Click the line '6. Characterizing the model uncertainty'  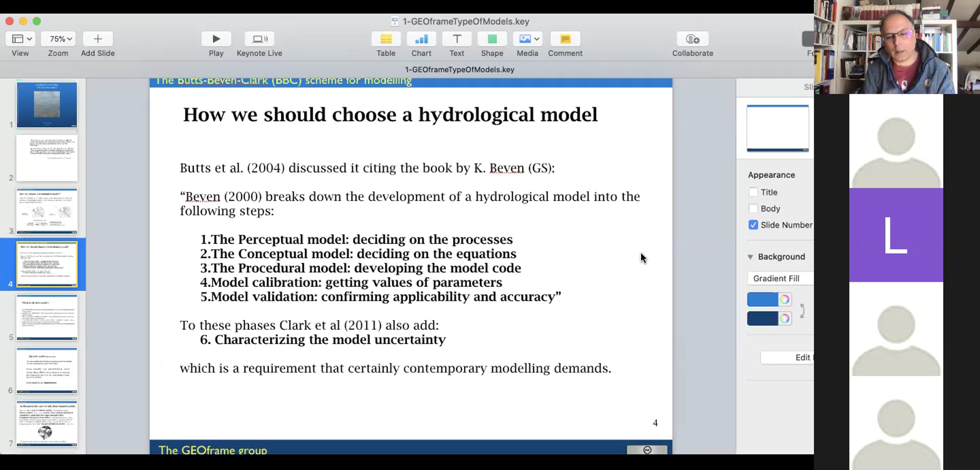pos(323,340)
